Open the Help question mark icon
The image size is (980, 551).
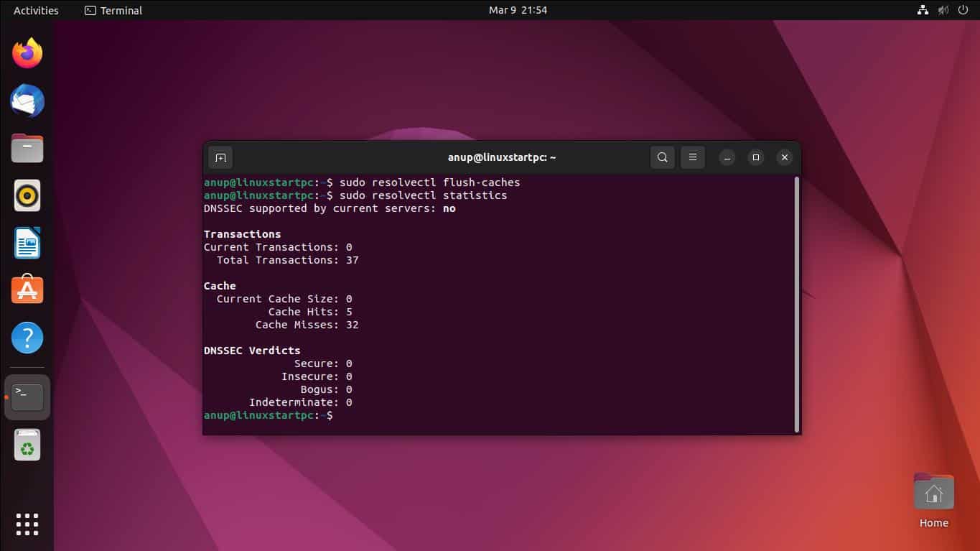point(27,338)
